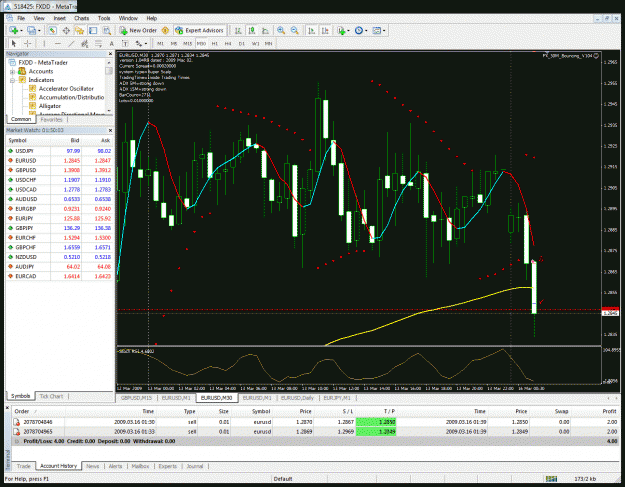Open the Favorites navigator tab

tap(51, 120)
